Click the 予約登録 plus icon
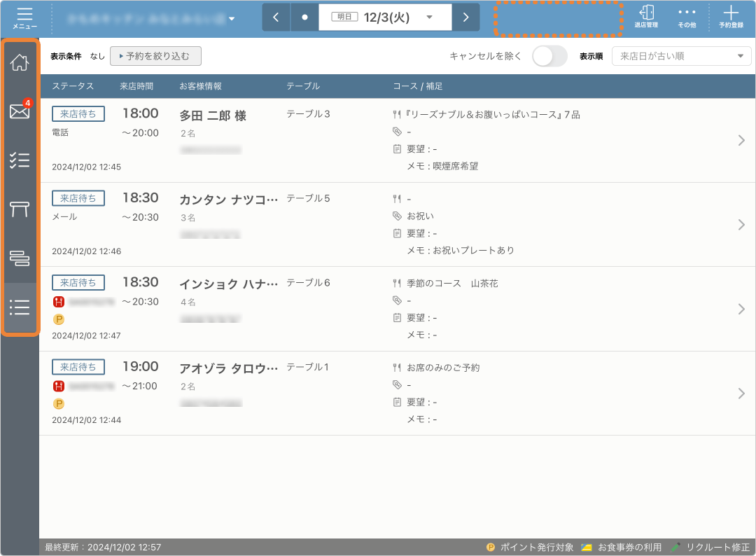Viewport: 756px width, 556px height. coord(731,17)
